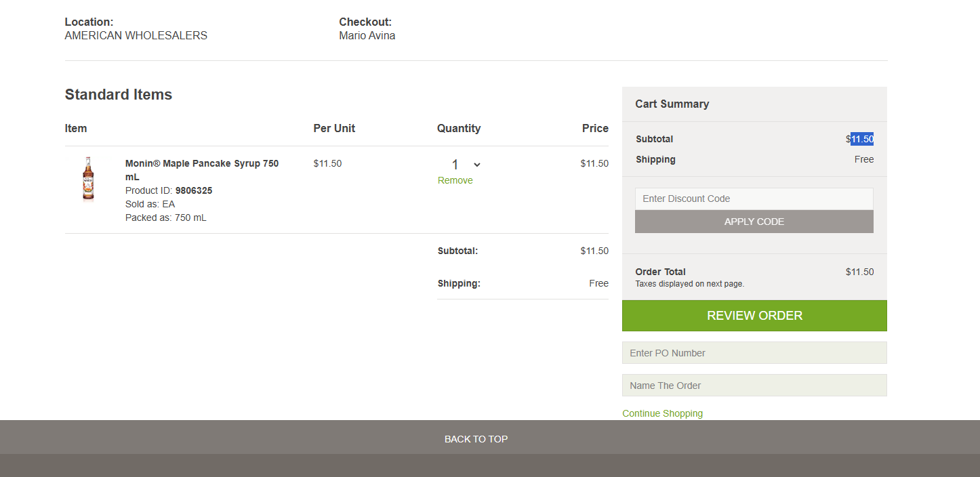The width and height of the screenshot is (980, 477).
Task: Click the Quantity column header
Action: pos(459,128)
